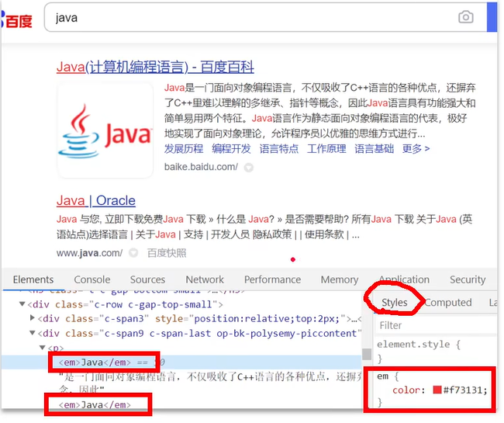Click the Baidu logo
Image resolution: width=504 pixels, height=423 pixels.
click(16, 20)
